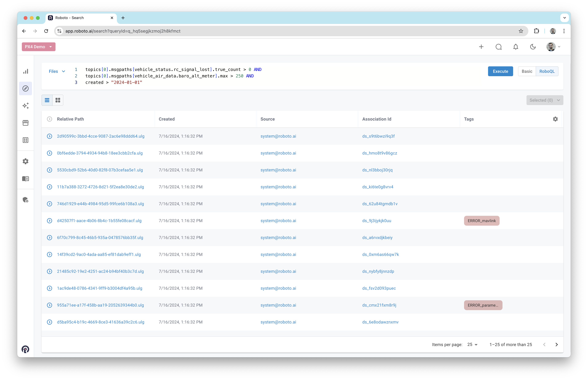Toggle select-all circle in table header
588x380 pixels.
coord(49,119)
